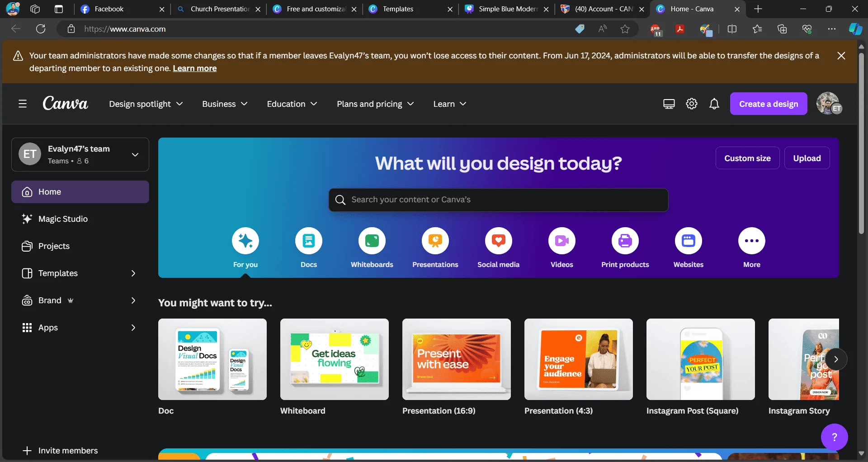
Task: Select the Presentations category icon
Action: click(435, 241)
